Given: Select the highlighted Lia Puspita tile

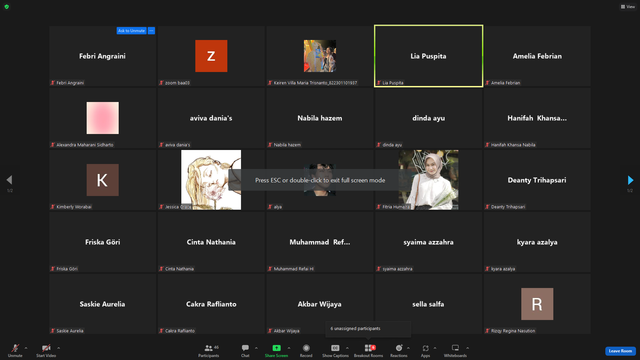Looking at the screenshot, I should tap(429, 56).
